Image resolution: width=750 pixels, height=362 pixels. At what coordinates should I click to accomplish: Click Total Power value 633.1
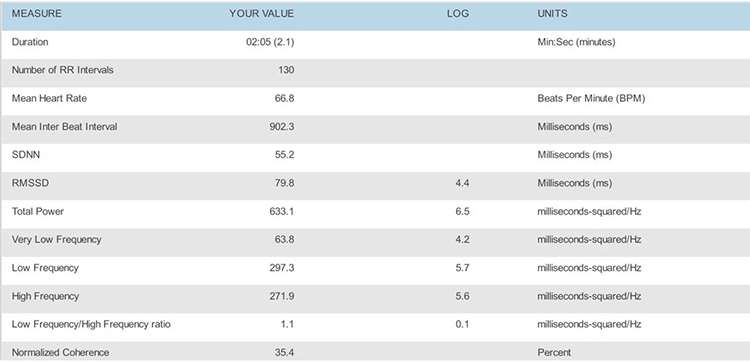point(282,211)
